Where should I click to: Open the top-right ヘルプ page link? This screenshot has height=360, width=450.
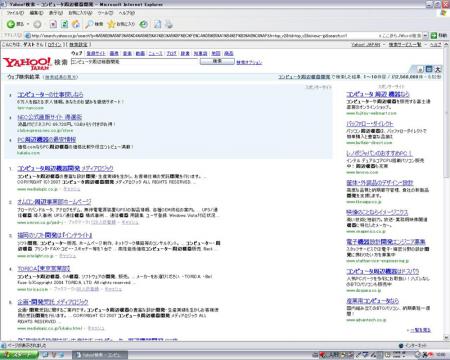[x=435, y=45]
